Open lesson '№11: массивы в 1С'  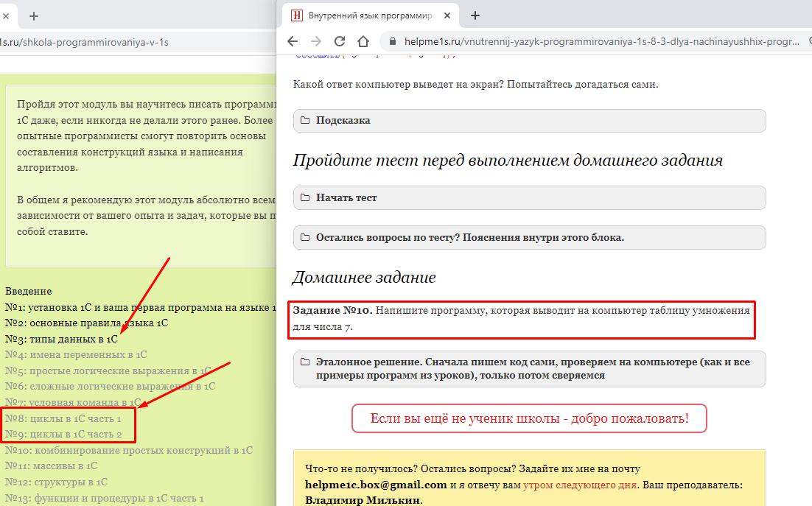point(52,466)
